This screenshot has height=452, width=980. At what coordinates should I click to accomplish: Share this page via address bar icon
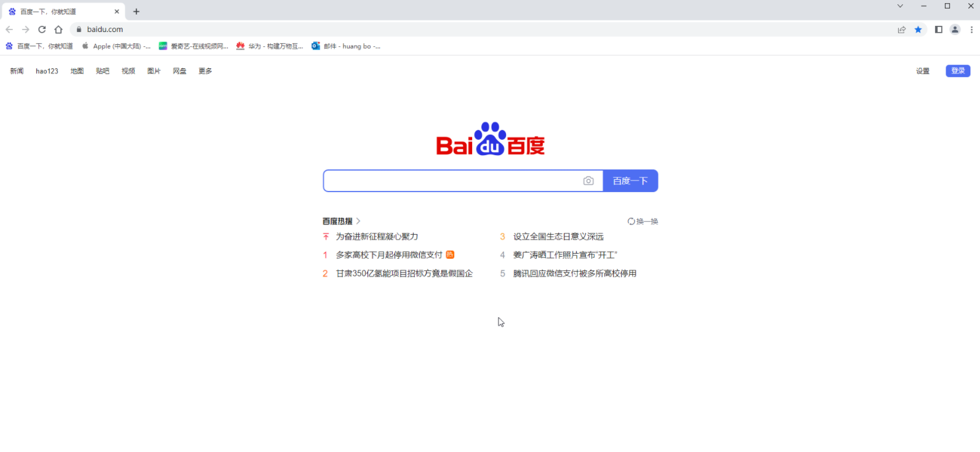click(x=902, y=30)
